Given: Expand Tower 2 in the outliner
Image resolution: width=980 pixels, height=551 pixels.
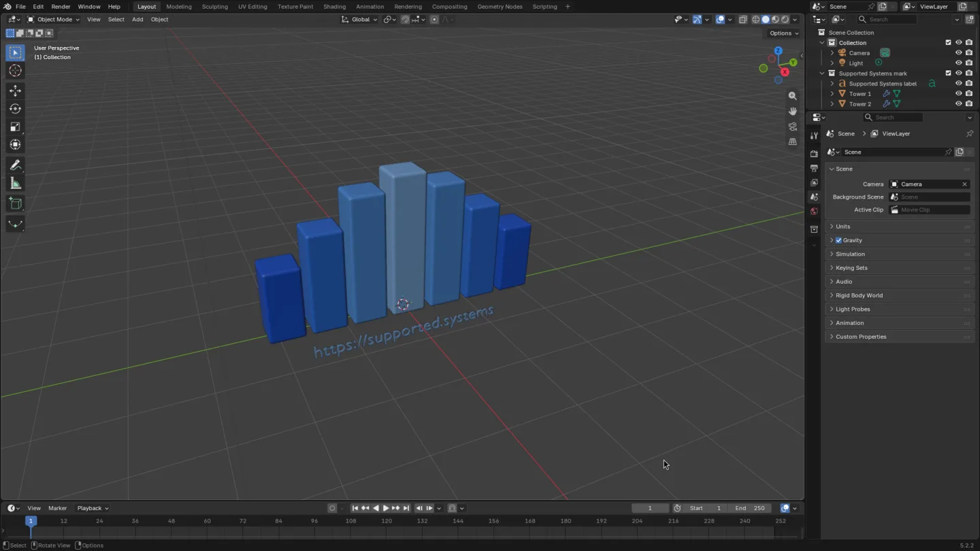Looking at the screenshot, I should (832, 104).
